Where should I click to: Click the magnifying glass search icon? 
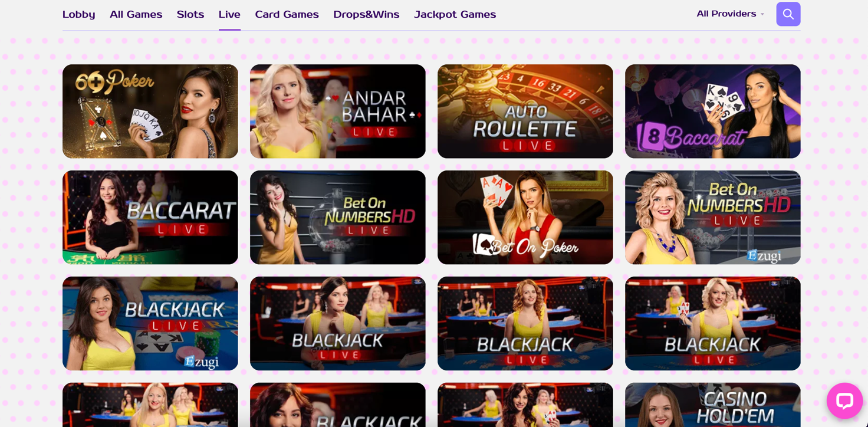[788, 14]
